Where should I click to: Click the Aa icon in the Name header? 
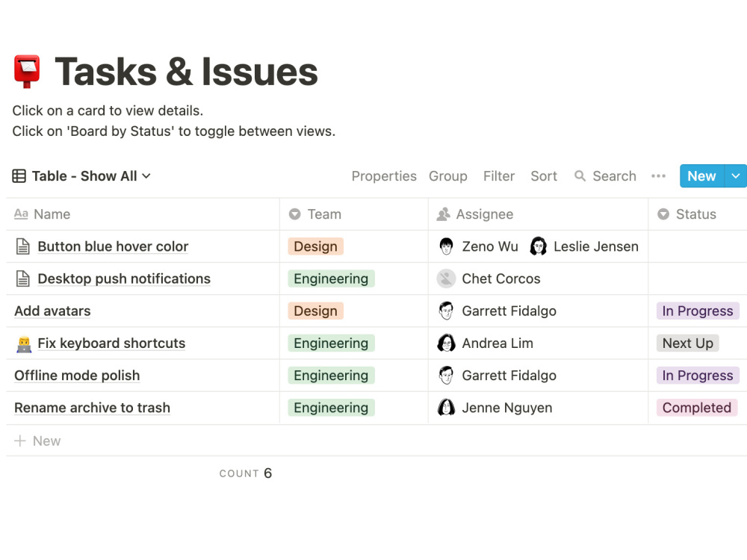pyautogui.click(x=21, y=214)
